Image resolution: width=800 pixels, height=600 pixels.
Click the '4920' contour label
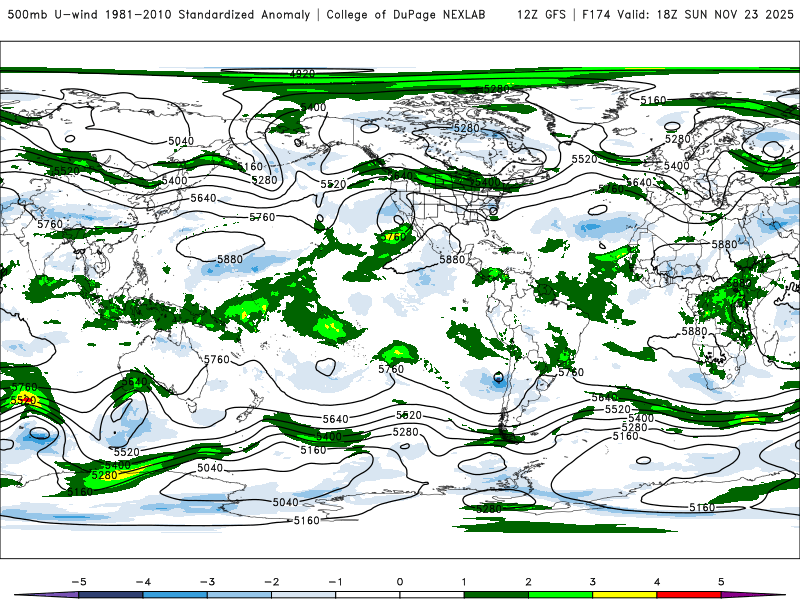tap(302, 73)
